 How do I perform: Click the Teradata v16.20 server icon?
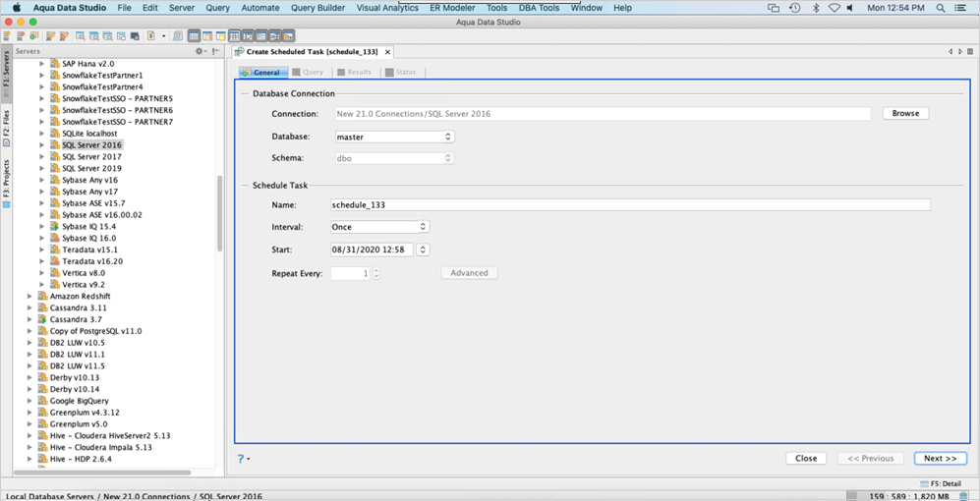pos(55,261)
